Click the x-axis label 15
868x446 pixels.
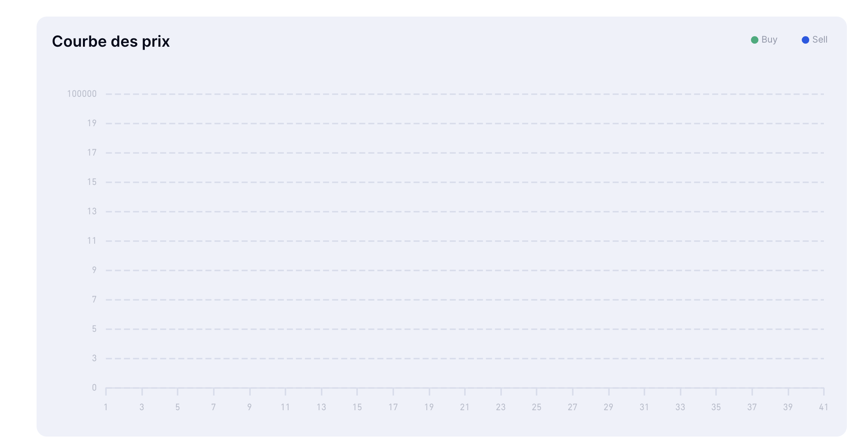coord(357,407)
